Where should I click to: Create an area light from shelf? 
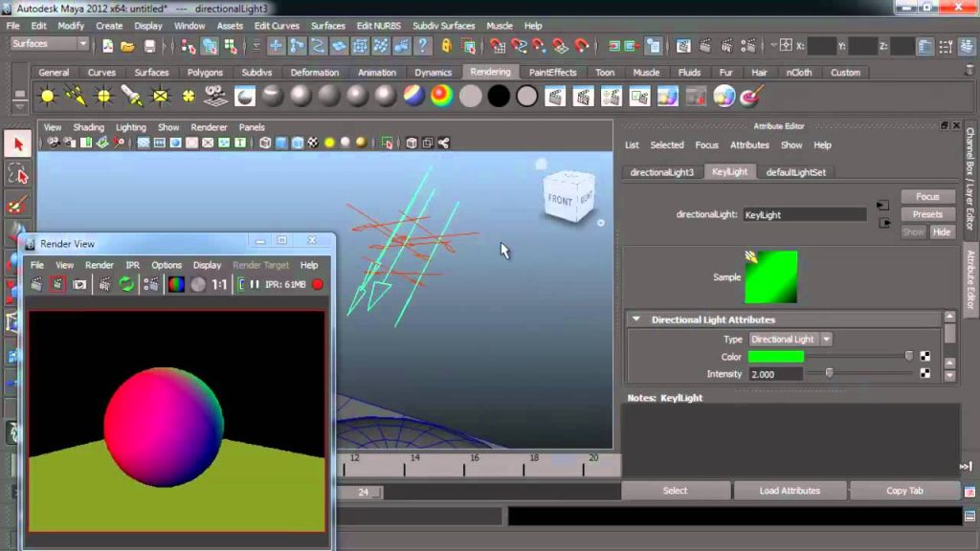(160, 97)
